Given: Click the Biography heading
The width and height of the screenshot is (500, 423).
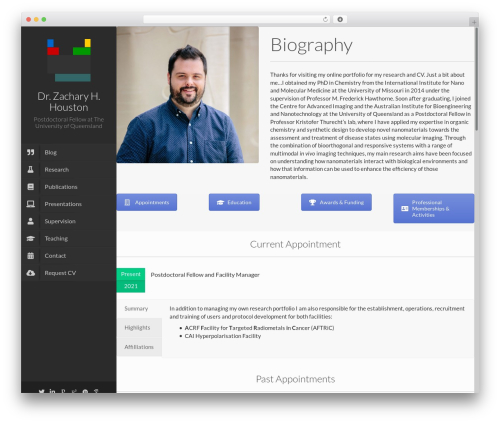Looking at the screenshot, I should coord(311,45).
